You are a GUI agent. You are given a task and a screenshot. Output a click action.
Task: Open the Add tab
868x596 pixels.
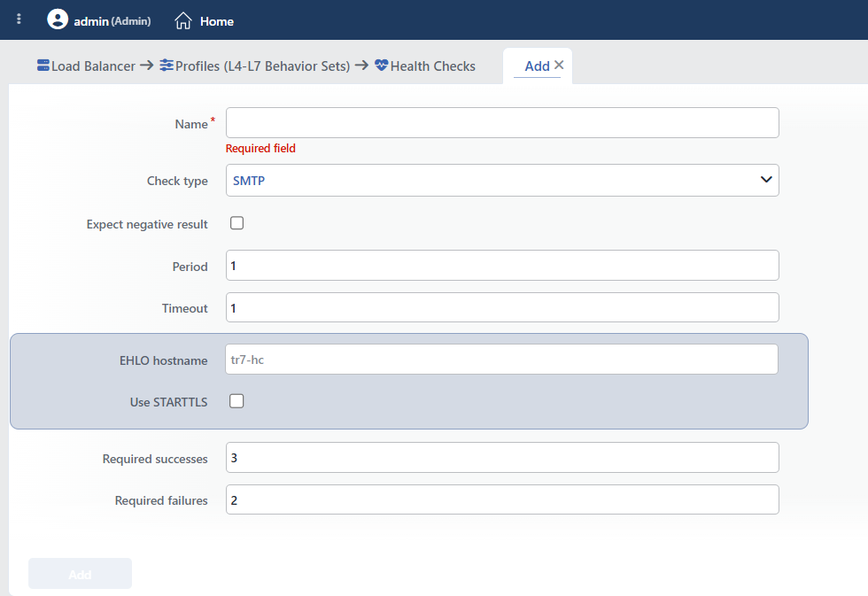pos(537,66)
